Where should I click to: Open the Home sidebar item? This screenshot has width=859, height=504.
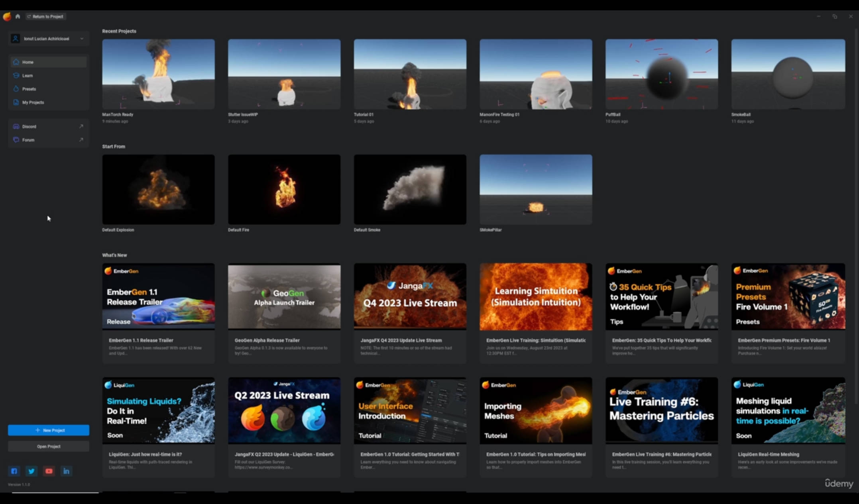tap(48, 62)
